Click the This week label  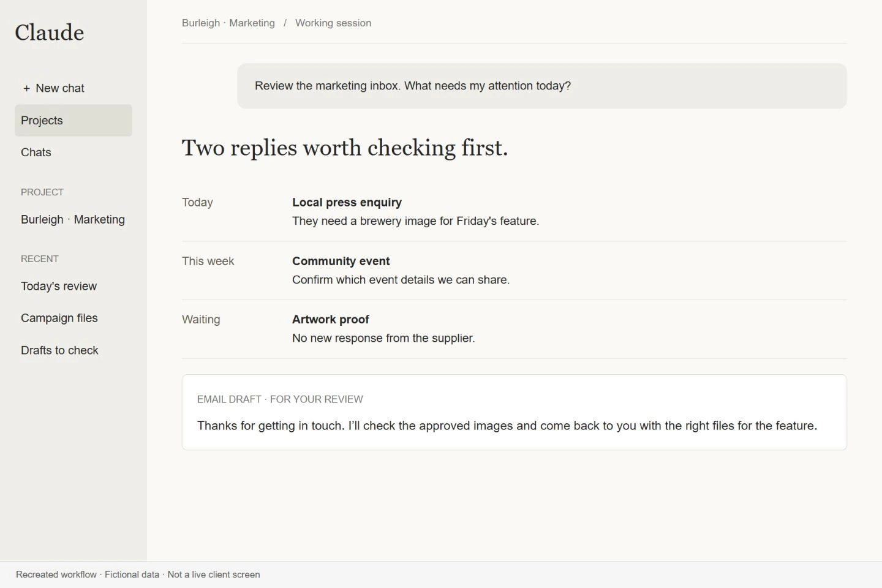[x=208, y=261]
